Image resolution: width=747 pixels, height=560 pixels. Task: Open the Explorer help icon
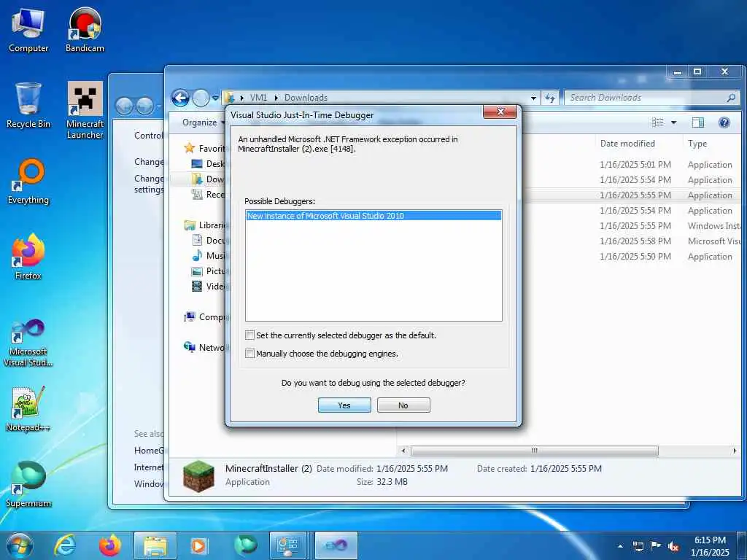pos(724,122)
